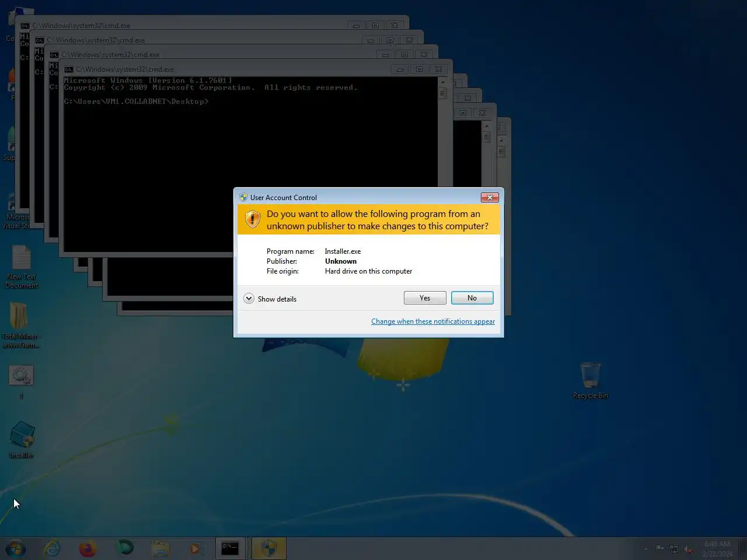
Task: Click the front cmd.exe window title bar icon
Action: point(69,69)
